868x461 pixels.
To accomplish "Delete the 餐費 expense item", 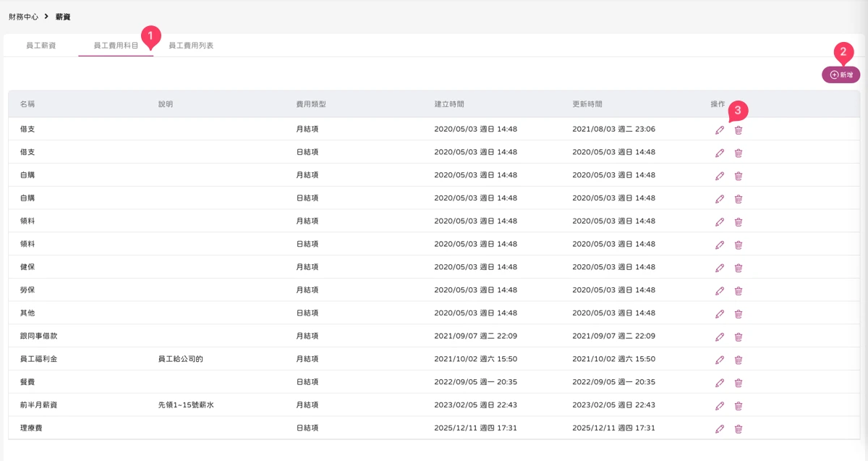I will click(x=739, y=382).
